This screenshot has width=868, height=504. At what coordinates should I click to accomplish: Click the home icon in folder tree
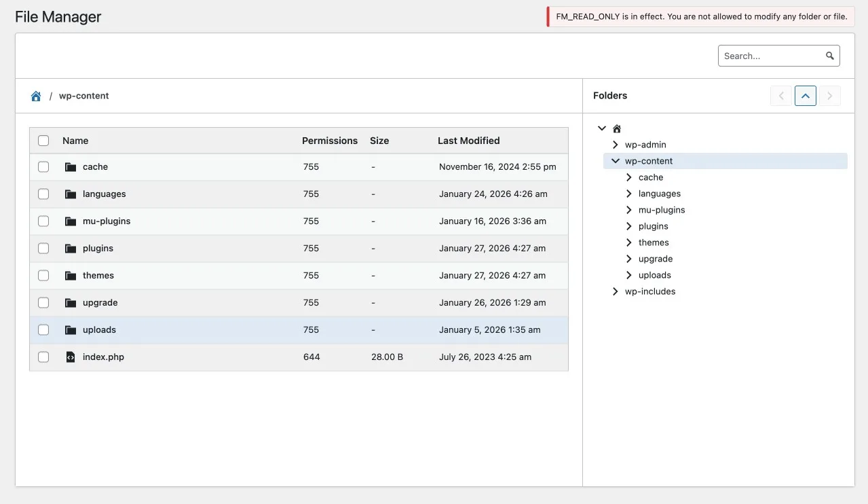[617, 128]
